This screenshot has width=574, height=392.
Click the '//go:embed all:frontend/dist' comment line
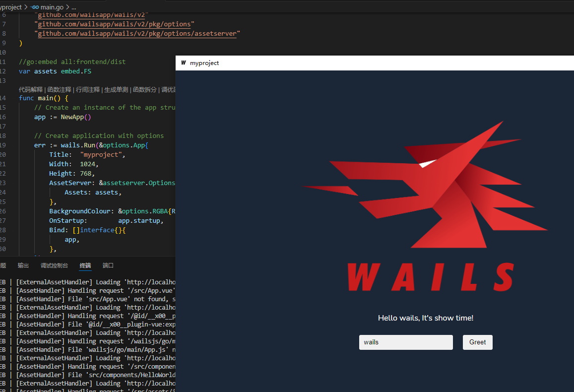click(72, 62)
